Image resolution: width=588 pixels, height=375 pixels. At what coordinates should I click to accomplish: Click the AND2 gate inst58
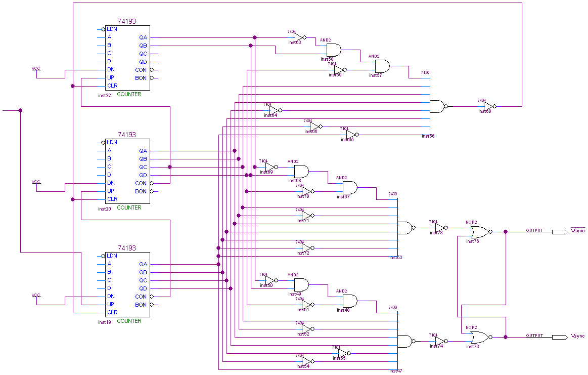(x=333, y=50)
